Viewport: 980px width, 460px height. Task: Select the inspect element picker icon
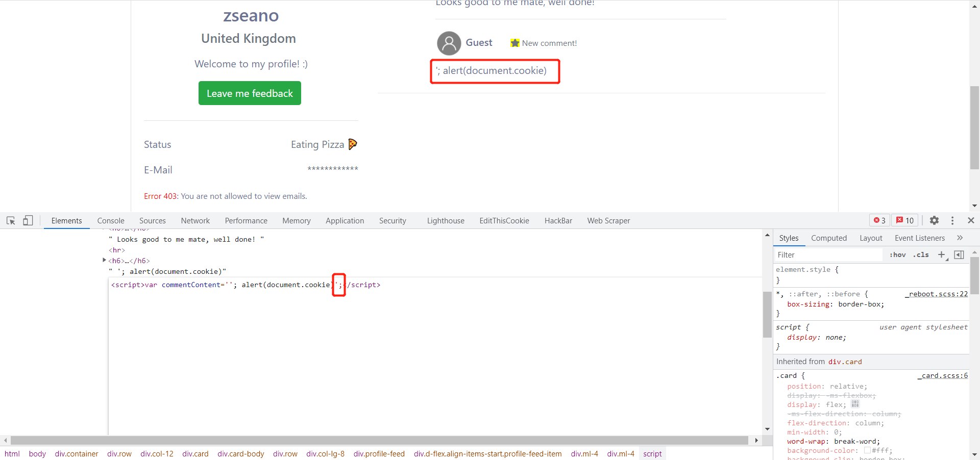[x=11, y=220]
